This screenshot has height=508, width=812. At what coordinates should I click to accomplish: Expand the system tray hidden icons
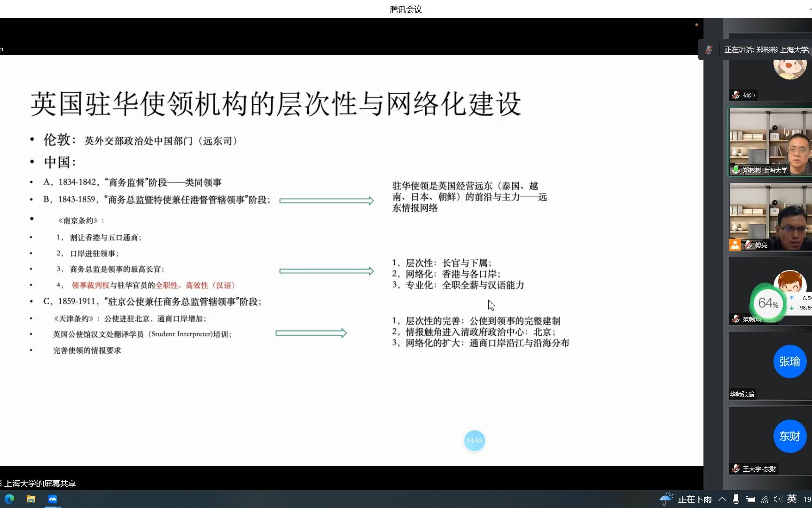722,499
